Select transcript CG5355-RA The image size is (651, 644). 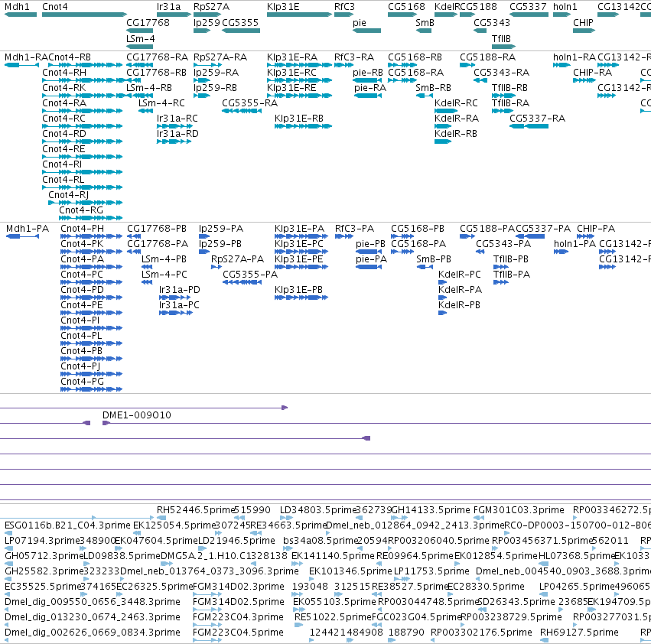pos(250,103)
